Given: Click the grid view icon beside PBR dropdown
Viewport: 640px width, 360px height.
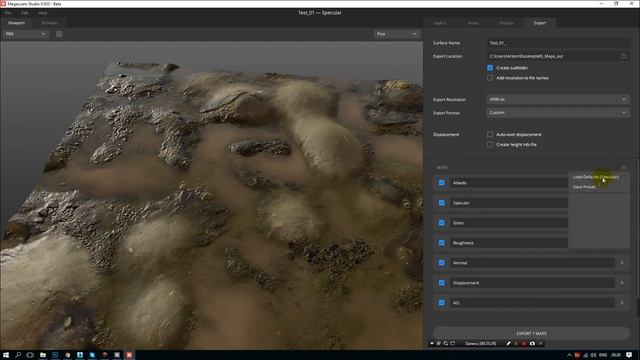Looking at the screenshot, I should pyautogui.click(x=59, y=34).
